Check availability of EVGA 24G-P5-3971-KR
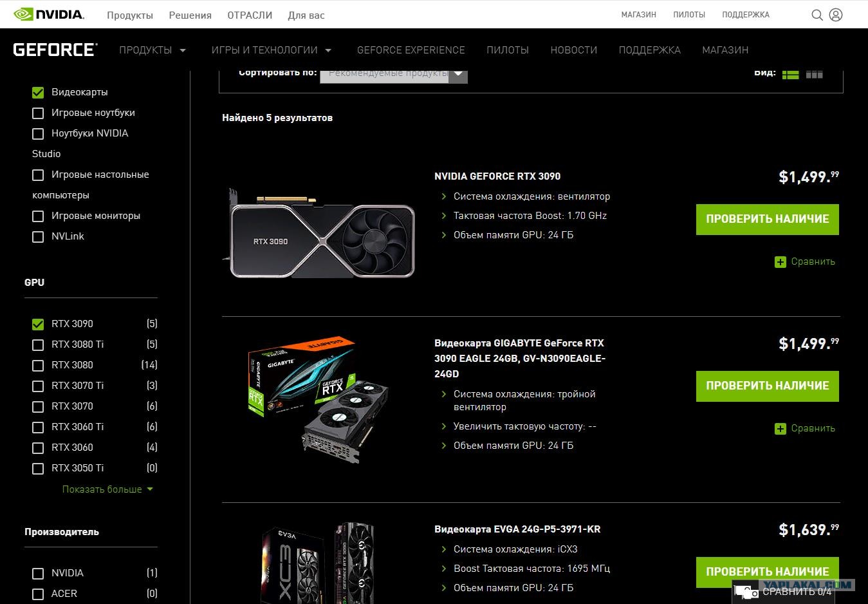Viewport: 868px width, 604px height. pos(768,572)
